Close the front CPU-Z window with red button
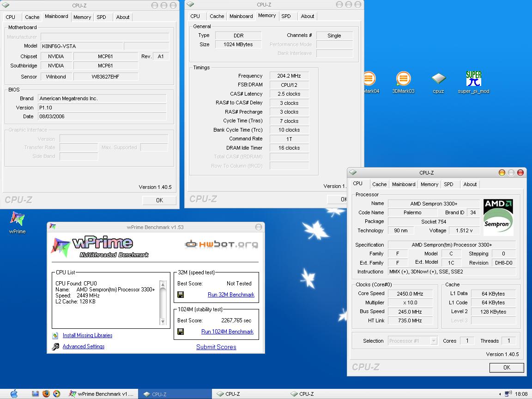 tap(520, 172)
